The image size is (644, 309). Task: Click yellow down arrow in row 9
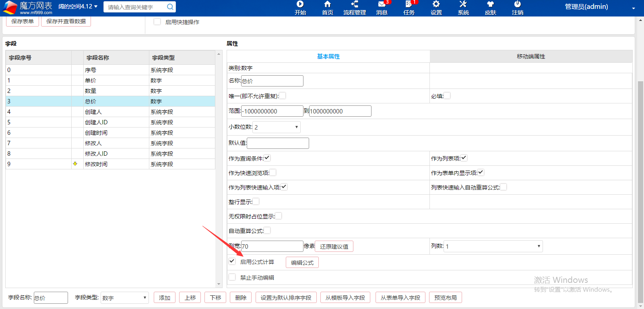[x=75, y=164]
